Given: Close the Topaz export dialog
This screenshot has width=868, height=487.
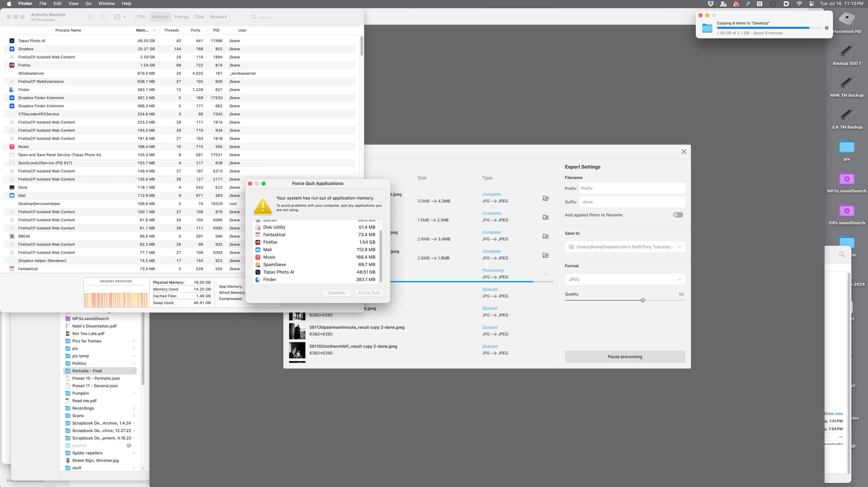Looking at the screenshot, I should 684,152.
